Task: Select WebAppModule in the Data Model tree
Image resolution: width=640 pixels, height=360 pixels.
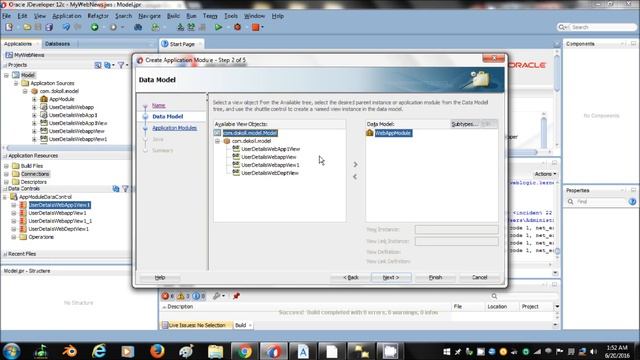Action: tap(393, 133)
